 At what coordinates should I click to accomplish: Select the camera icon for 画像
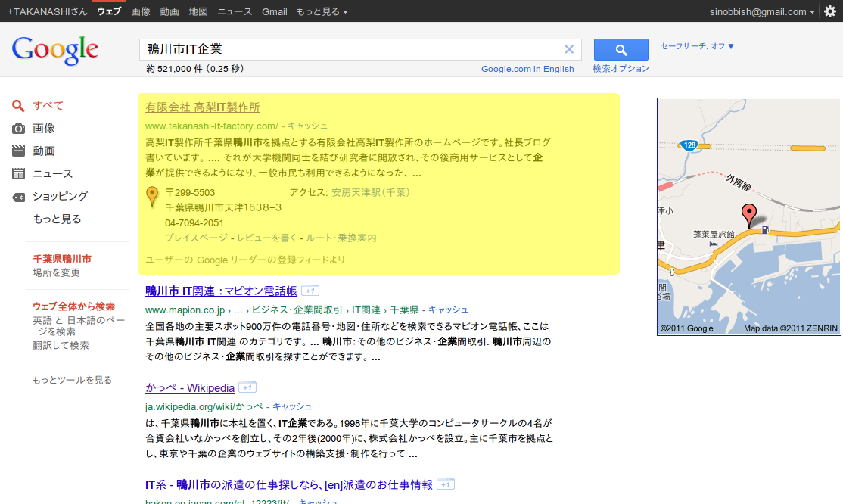[x=18, y=129]
